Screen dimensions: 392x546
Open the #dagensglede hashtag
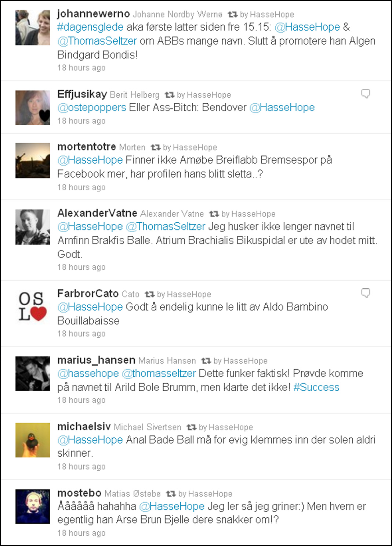(90, 27)
